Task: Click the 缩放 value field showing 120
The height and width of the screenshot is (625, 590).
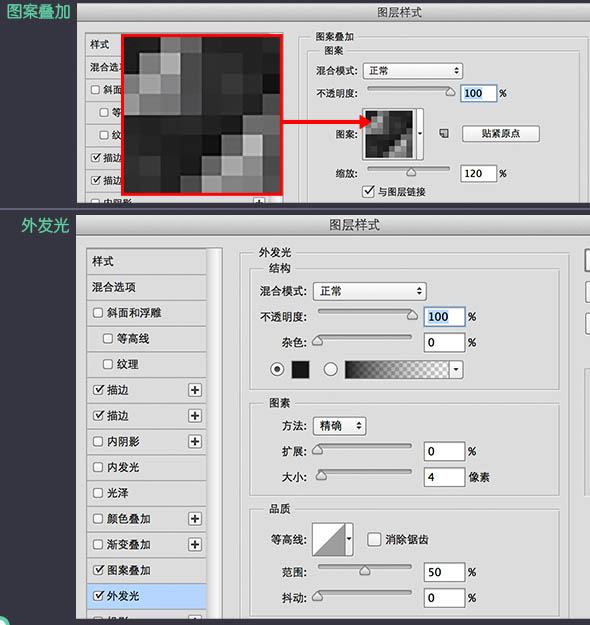Action: 478,173
